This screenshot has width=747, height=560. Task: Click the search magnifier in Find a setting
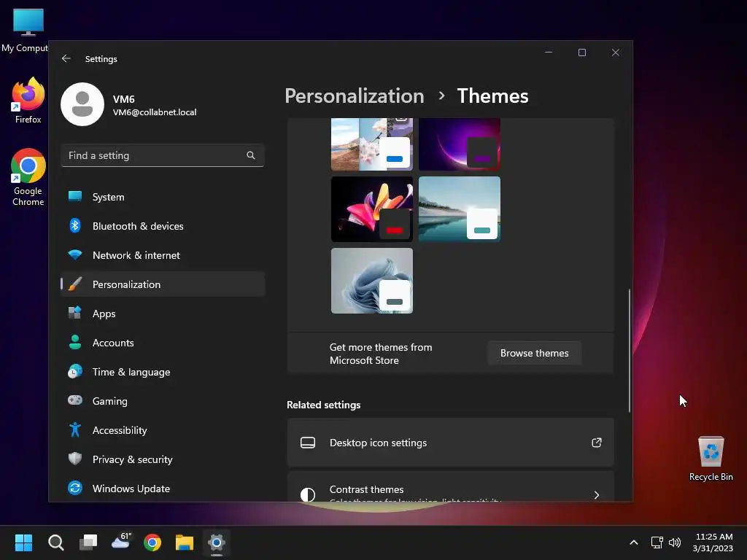tap(251, 155)
